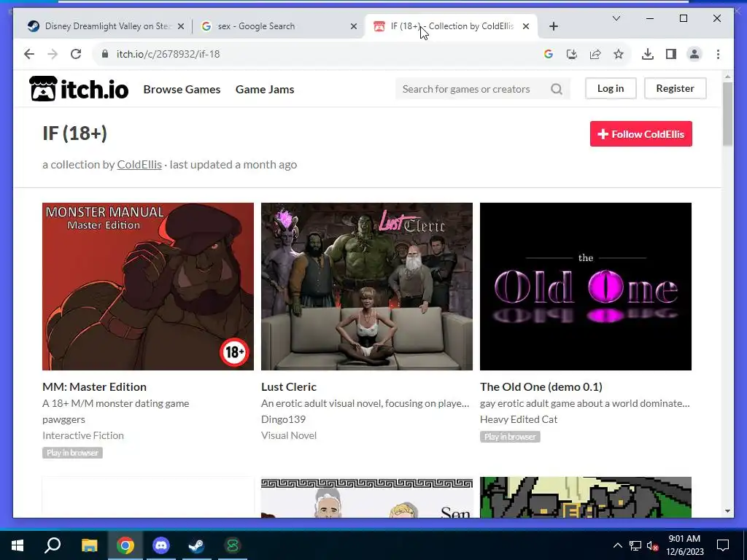The height and width of the screenshot is (560, 747).
Task: Click the Register button
Action: pos(675,88)
